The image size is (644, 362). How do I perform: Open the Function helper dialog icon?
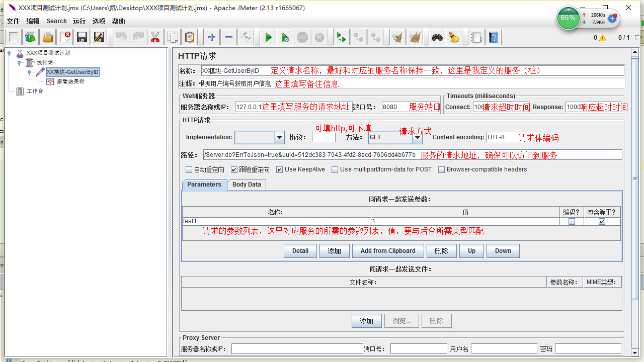pos(476,37)
